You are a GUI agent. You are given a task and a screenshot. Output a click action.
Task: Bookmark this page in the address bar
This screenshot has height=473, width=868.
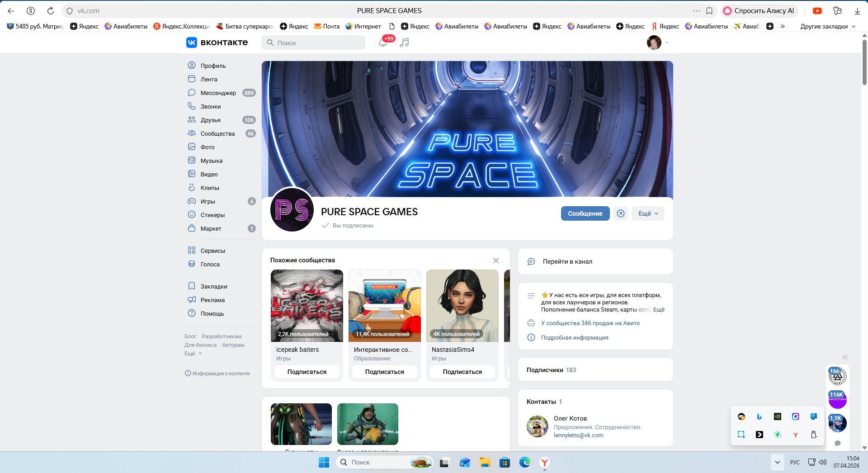[x=709, y=11]
